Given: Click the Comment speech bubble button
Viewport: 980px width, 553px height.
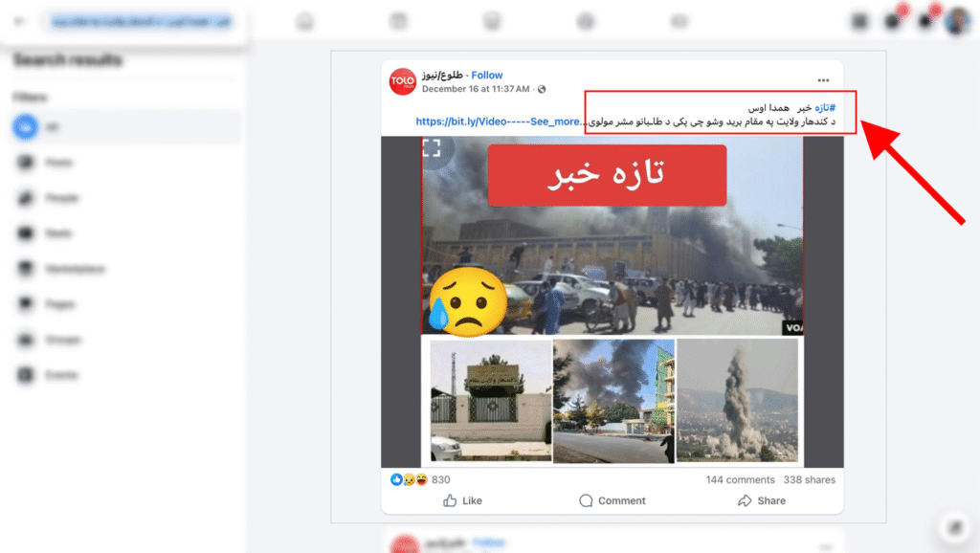Looking at the screenshot, I should tap(612, 500).
